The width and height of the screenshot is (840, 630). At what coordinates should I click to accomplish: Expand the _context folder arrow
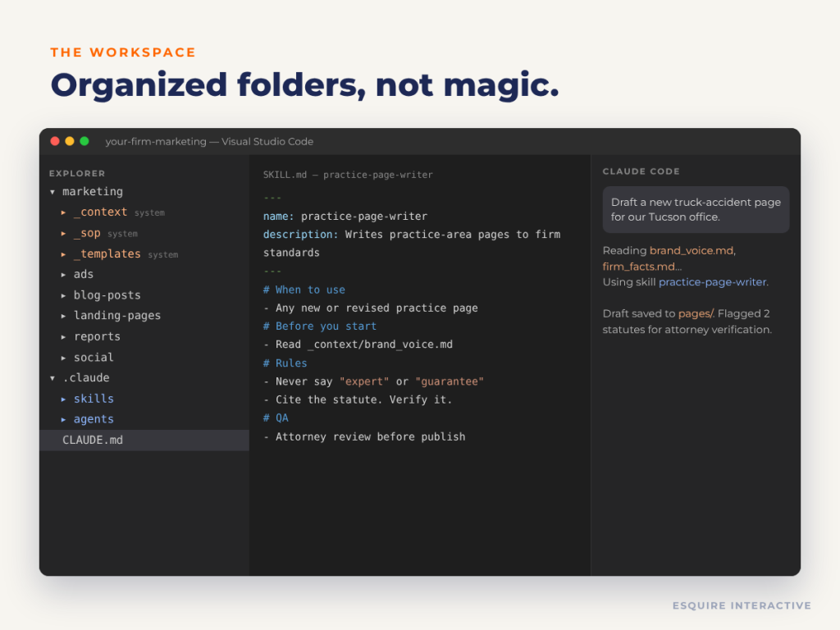point(63,212)
